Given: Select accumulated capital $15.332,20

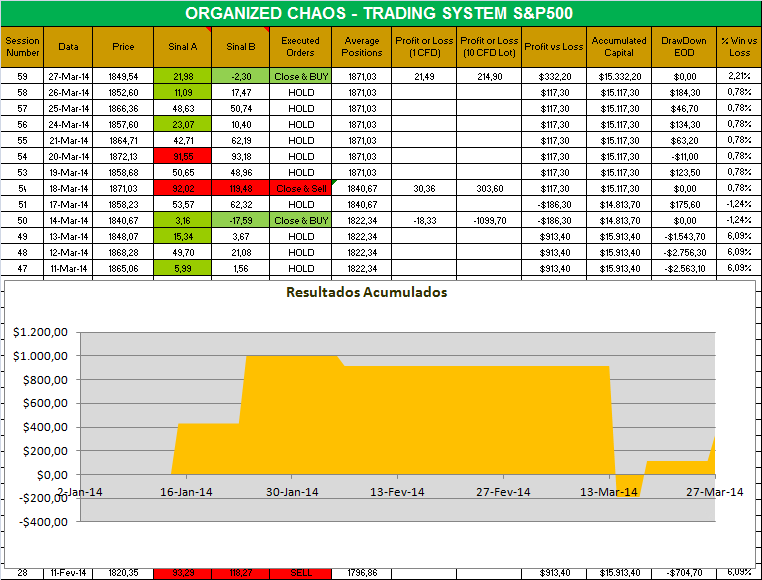Looking at the screenshot, I should pos(619,76).
